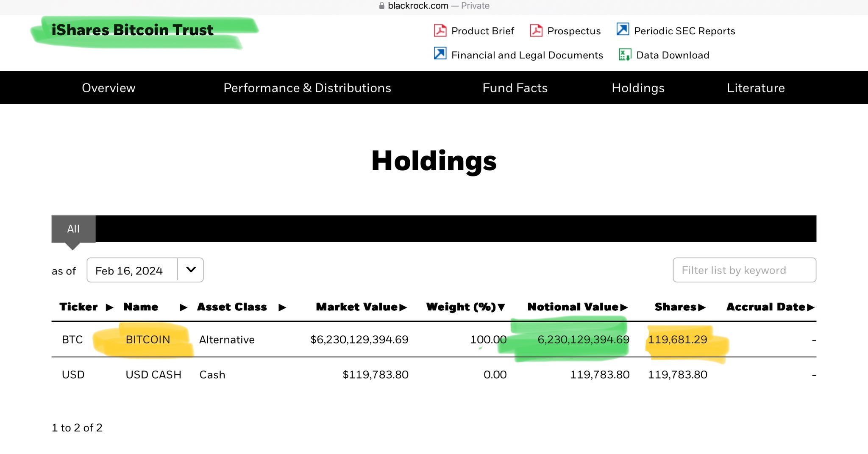This screenshot has width=868, height=454.
Task: Click the Accrual Date column header
Action: pos(766,307)
